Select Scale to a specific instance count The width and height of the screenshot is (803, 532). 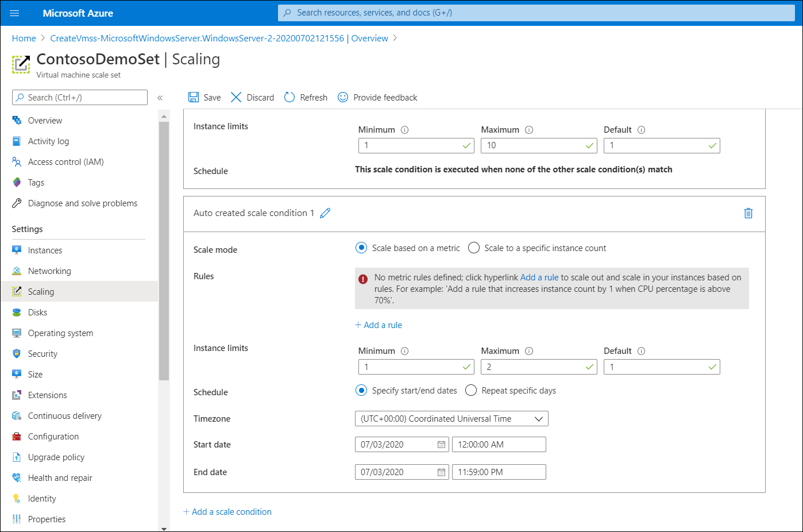click(474, 248)
